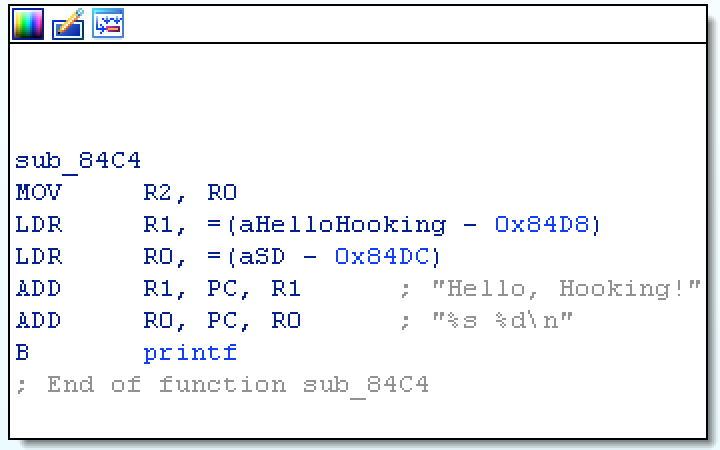Click the second LDR mnemonic loading R0

(39, 257)
